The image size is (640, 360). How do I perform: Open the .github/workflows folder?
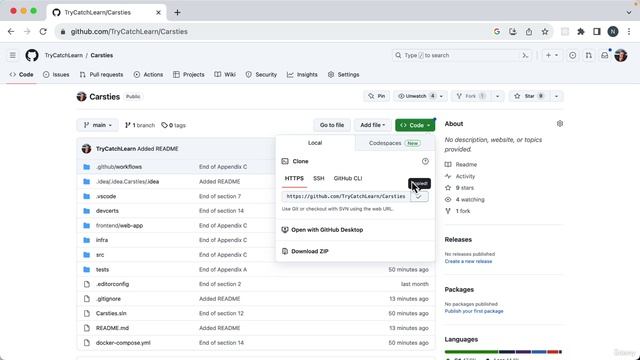click(119, 167)
